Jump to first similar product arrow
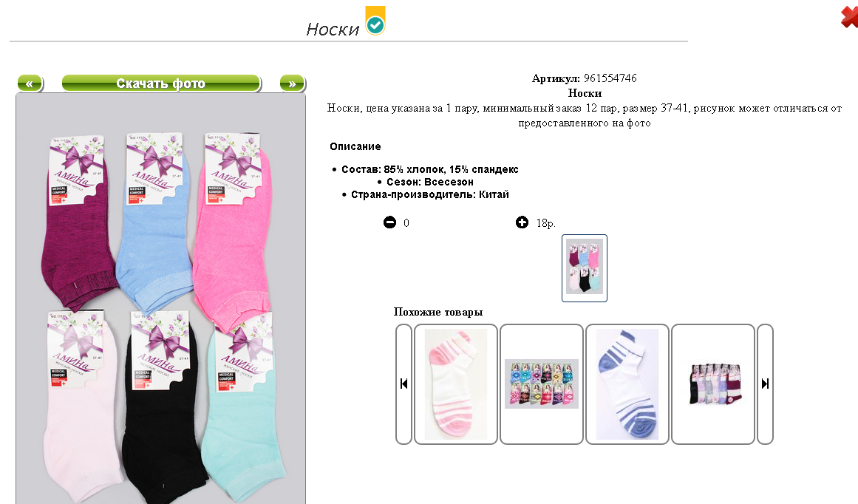 click(404, 384)
